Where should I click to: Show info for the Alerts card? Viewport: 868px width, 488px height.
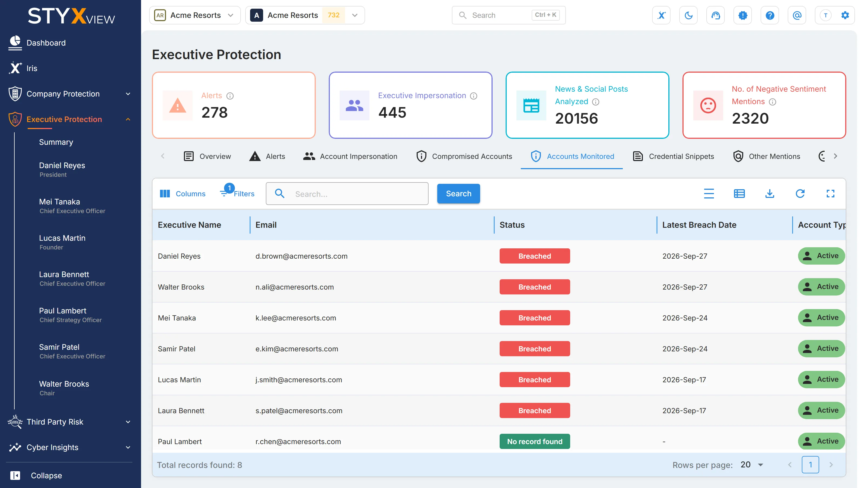point(230,96)
